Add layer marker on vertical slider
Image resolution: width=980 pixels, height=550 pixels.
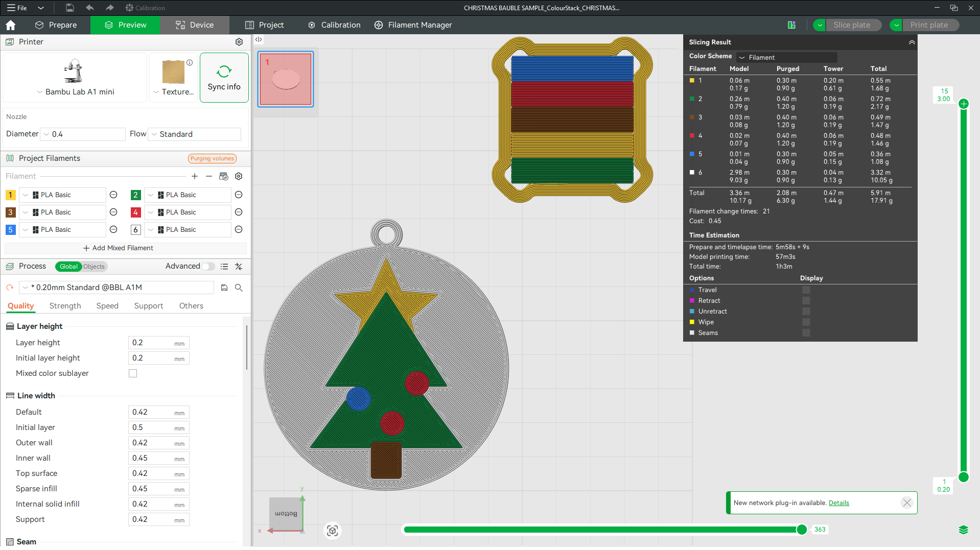point(964,104)
